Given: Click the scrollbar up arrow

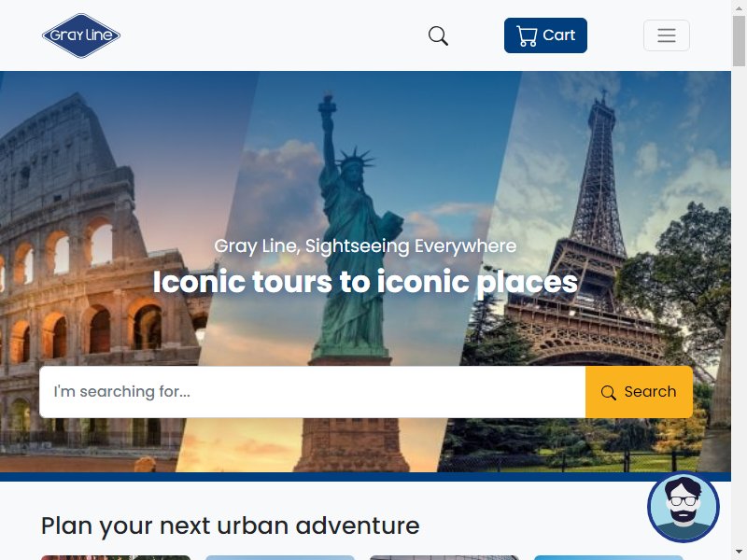Looking at the screenshot, I should (739, 7).
